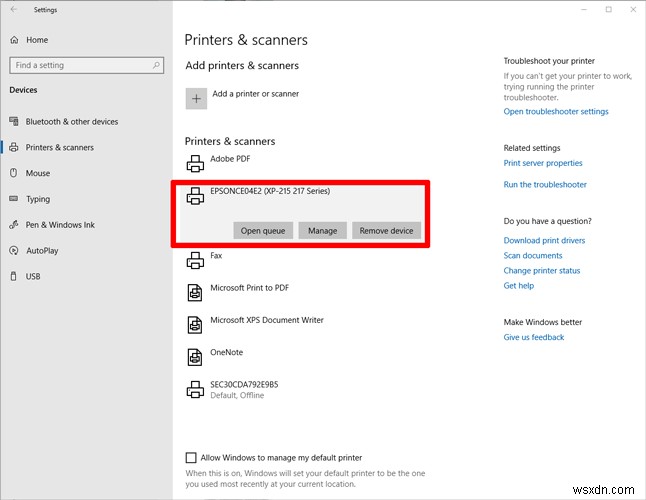
Task: Click the back arrow in Settings
Action: tap(14, 9)
